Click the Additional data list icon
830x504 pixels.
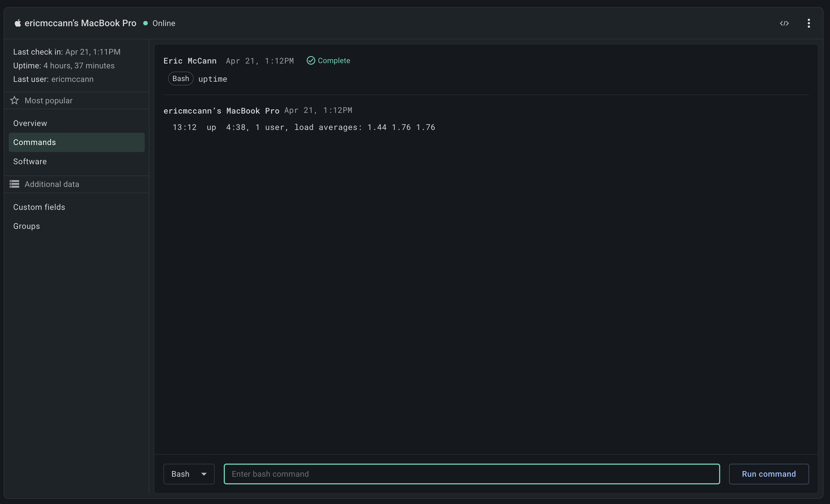coord(14,184)
